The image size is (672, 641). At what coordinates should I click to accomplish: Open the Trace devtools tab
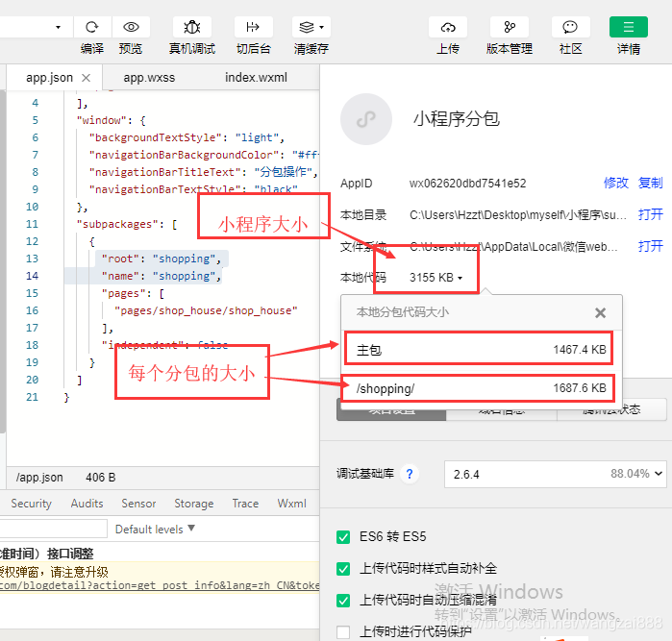coord(245,504)
